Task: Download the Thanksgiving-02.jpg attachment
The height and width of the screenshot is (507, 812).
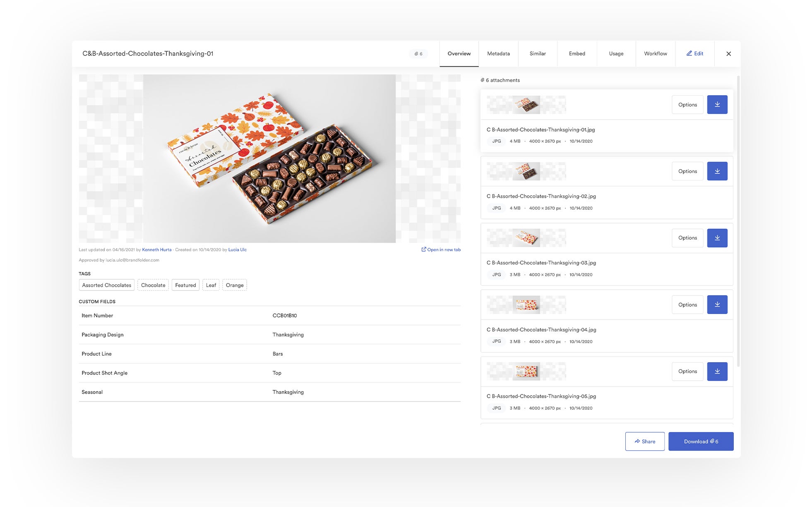Action: coord(717,171)
